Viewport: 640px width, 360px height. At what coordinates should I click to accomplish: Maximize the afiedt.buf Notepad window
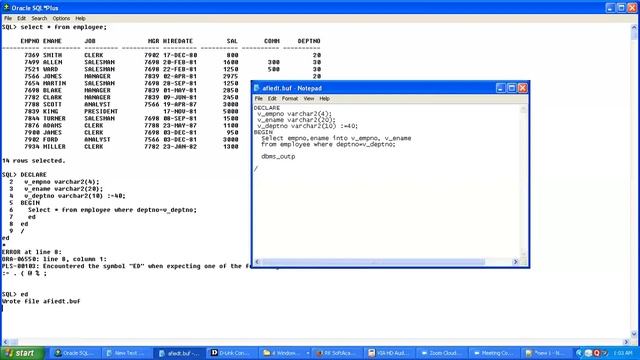pos(511,88)
